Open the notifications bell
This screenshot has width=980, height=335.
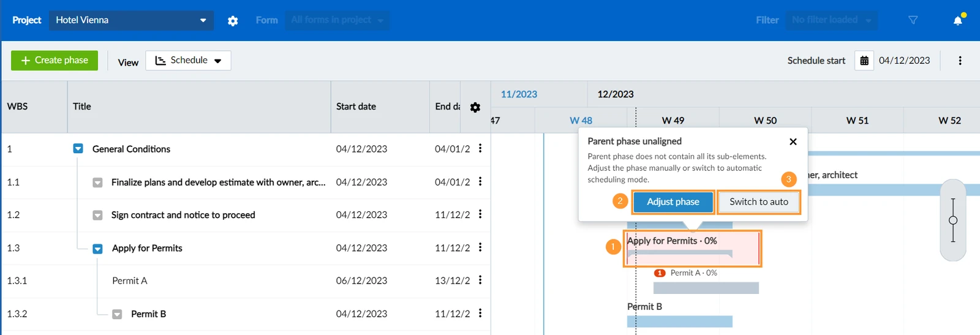pos(958,20)
